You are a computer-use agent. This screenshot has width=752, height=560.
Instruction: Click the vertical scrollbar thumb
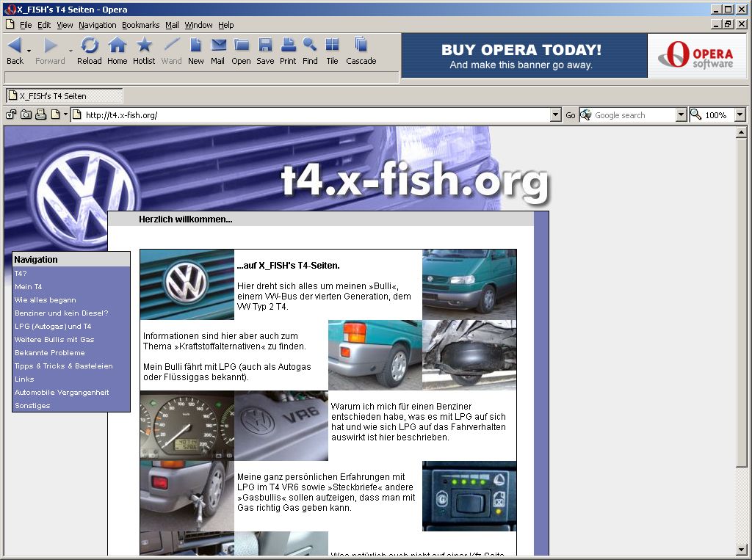click(741, 301)
